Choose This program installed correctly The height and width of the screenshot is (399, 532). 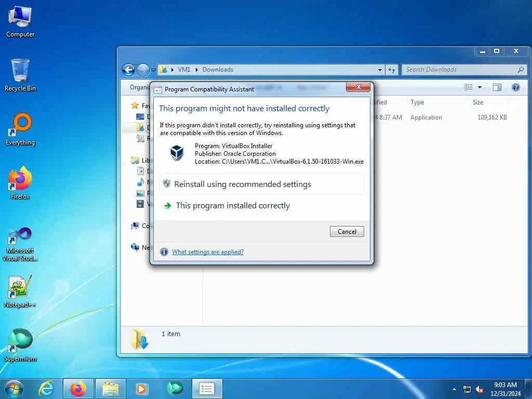[262, 206]
